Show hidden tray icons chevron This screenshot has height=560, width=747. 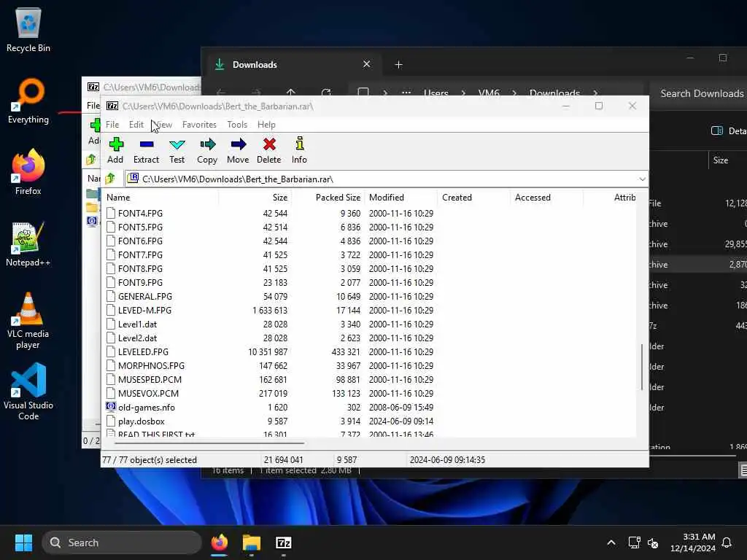coord(611,542)
